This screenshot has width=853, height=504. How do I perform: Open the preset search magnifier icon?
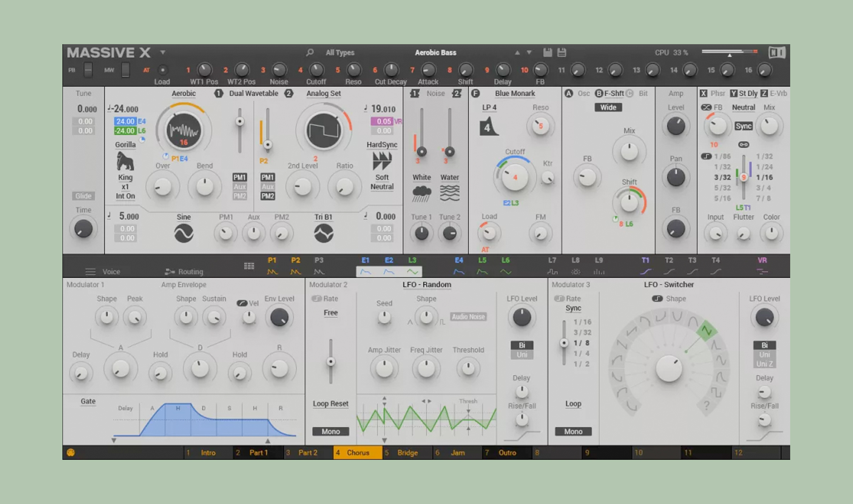[309, 52]
